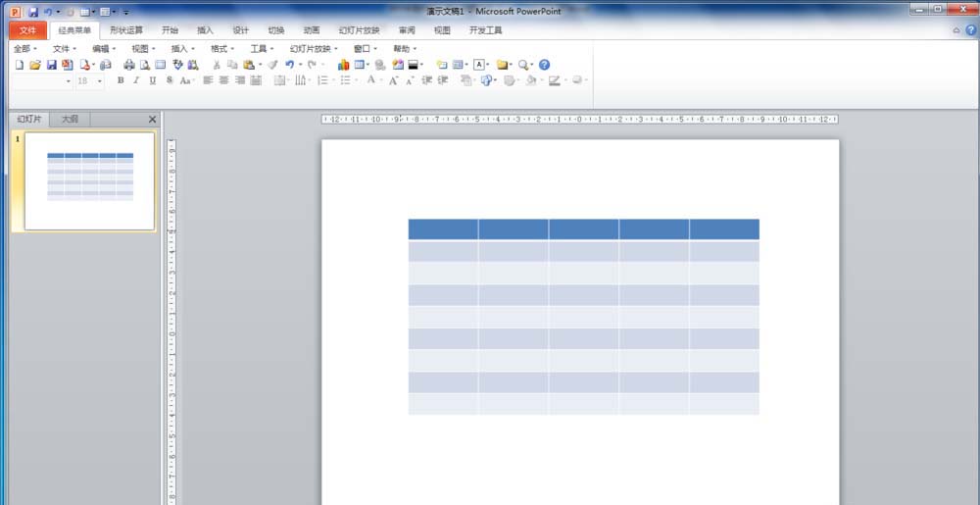Select slide 1 thumbnail
The width and height of the screenshot is (980, 505).
click(x=89, y=180)
